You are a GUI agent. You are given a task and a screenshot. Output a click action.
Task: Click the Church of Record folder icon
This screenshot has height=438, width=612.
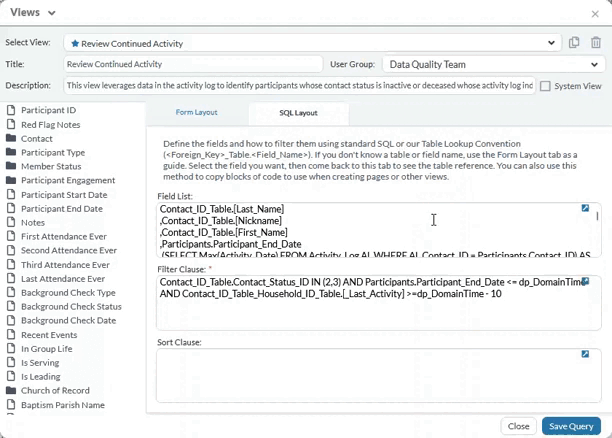click(11, 390)
